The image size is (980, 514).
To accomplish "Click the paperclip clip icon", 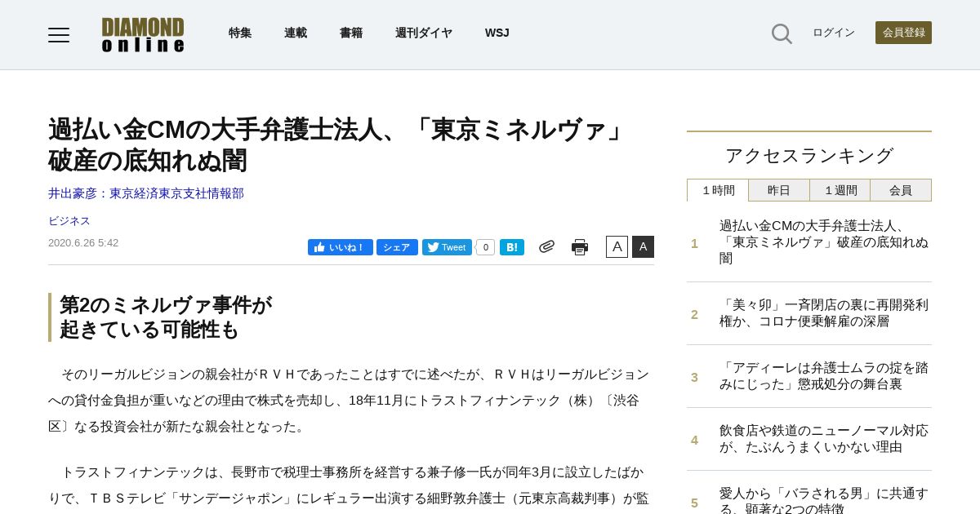I will point(546,246).
